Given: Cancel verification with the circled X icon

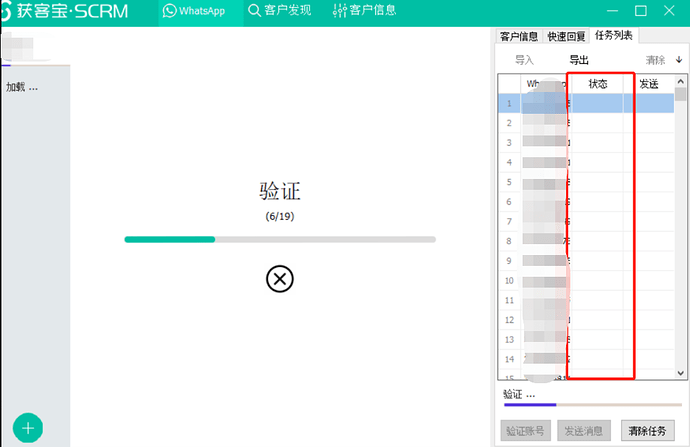Looking at the screenshot, I should pos(280,279).
